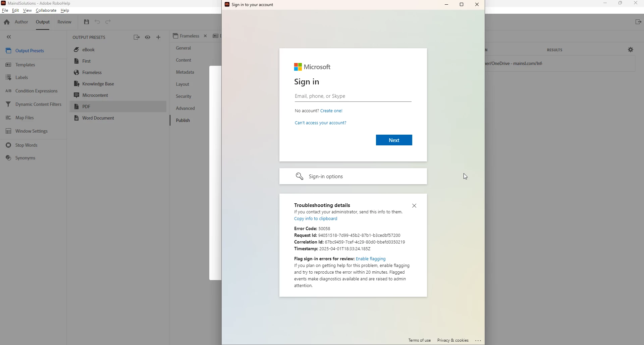Open the Publish settings section
Image resolution: width=644 pixels, height=345 pixels.
coord(183,121)
